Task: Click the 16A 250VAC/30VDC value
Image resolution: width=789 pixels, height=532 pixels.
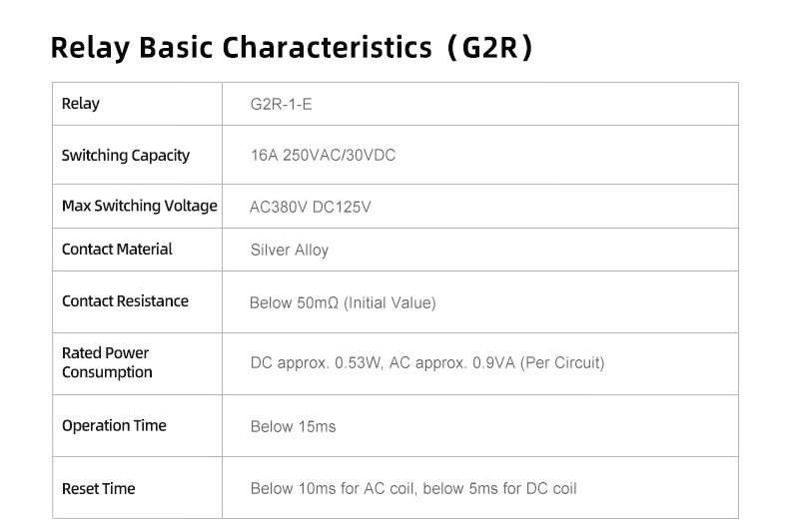Action: tap(323, 155)
